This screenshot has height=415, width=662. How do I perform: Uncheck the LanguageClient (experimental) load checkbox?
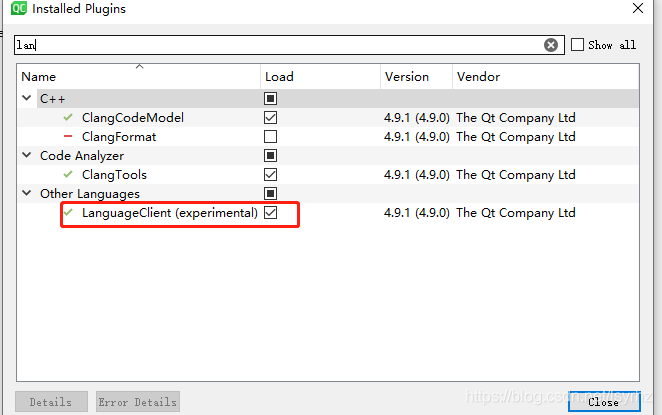(x=270, y=212)
